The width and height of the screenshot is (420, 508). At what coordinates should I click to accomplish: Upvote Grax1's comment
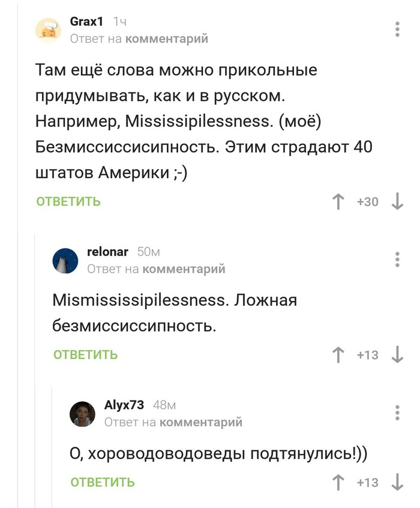coord(339,202)
